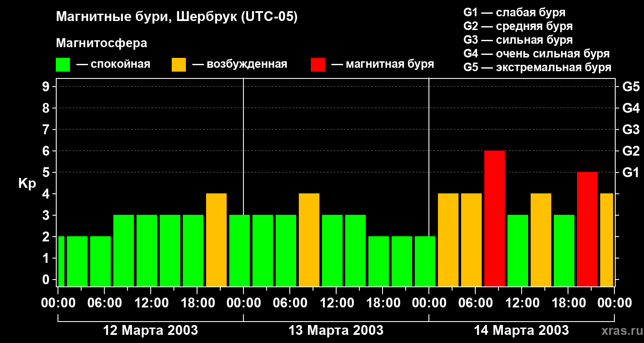
Task: Click the «13 Марта 2003» date label
Action: (336, 331)
